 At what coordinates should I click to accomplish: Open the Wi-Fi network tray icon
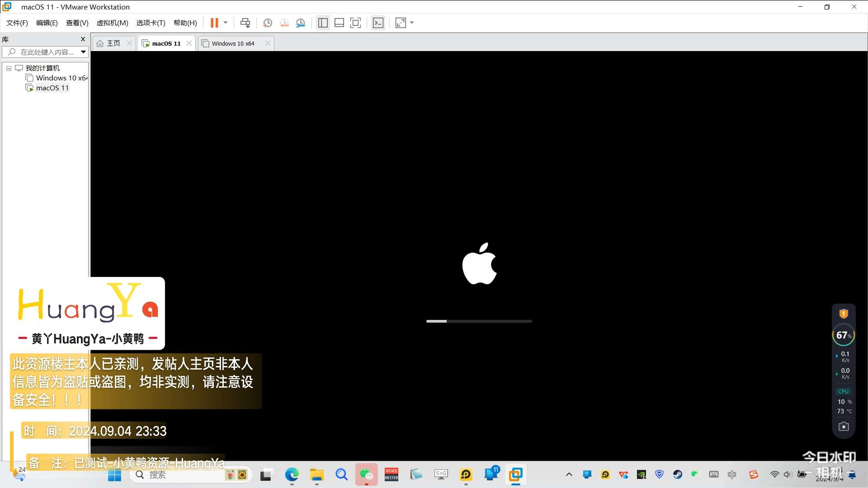coord(774,474)
